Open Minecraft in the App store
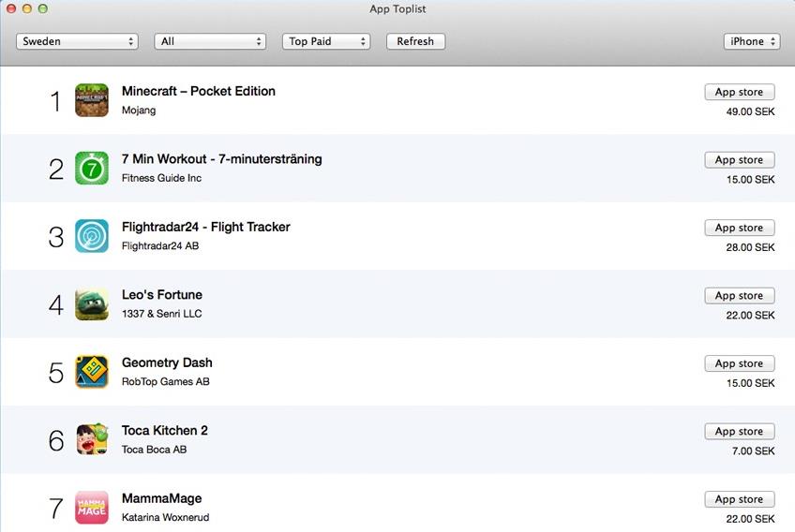 [740, 92]
